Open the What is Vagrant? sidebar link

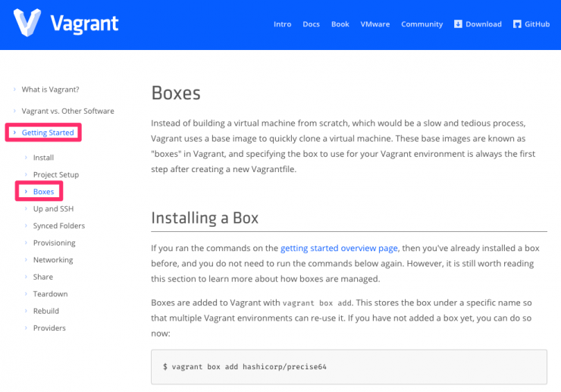[x=50, y=89]
